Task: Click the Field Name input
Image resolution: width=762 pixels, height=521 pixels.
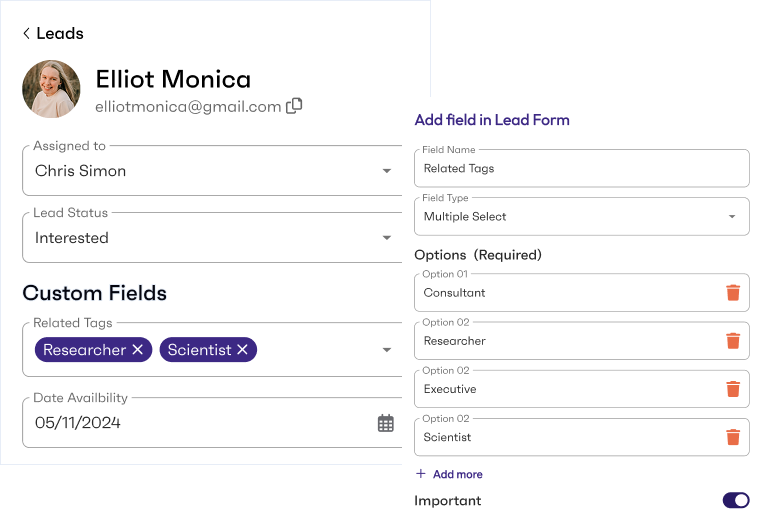Action: [580, 169]
